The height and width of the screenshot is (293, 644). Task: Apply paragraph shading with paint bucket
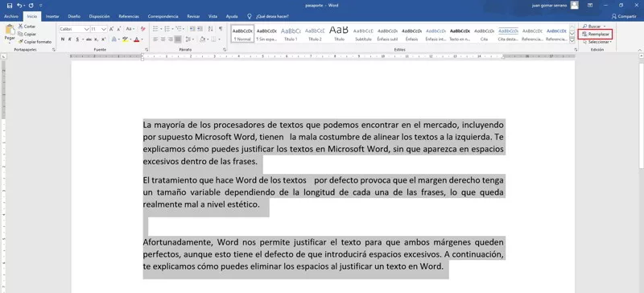pyautogui.click(x=202, y=39)
